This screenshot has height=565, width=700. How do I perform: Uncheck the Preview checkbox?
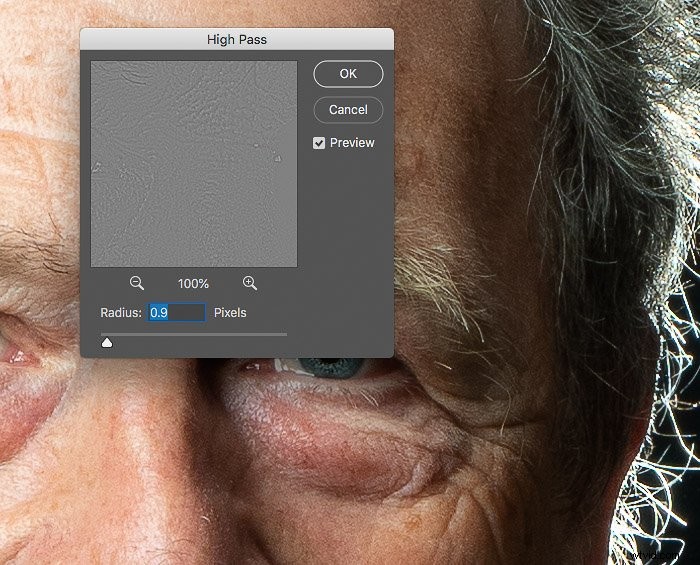click(319, 143)
